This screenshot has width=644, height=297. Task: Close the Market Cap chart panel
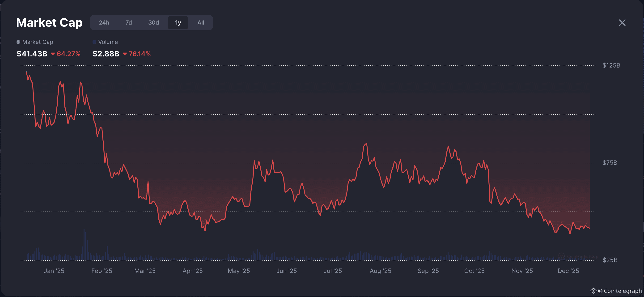point(622,22)
